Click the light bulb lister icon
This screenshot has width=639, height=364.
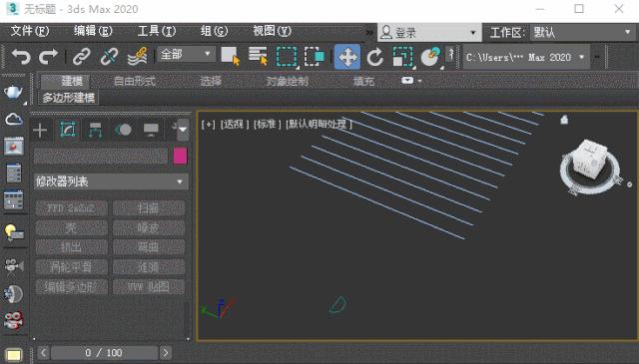[14, 232]
